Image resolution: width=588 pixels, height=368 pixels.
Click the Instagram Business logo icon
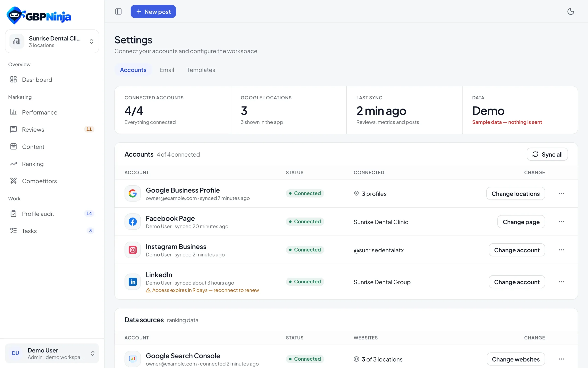click(133, 250)
